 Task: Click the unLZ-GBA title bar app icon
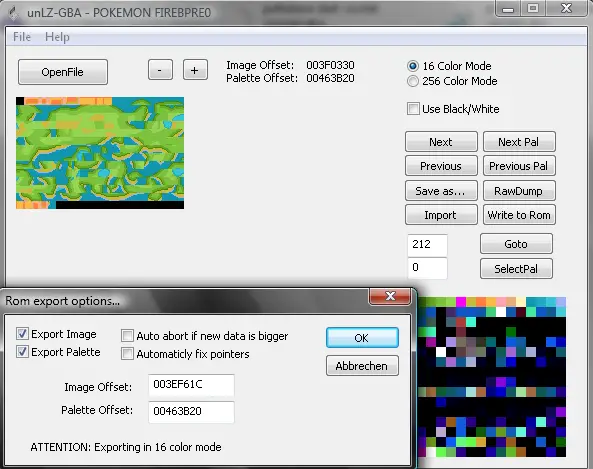pos(14,12)
